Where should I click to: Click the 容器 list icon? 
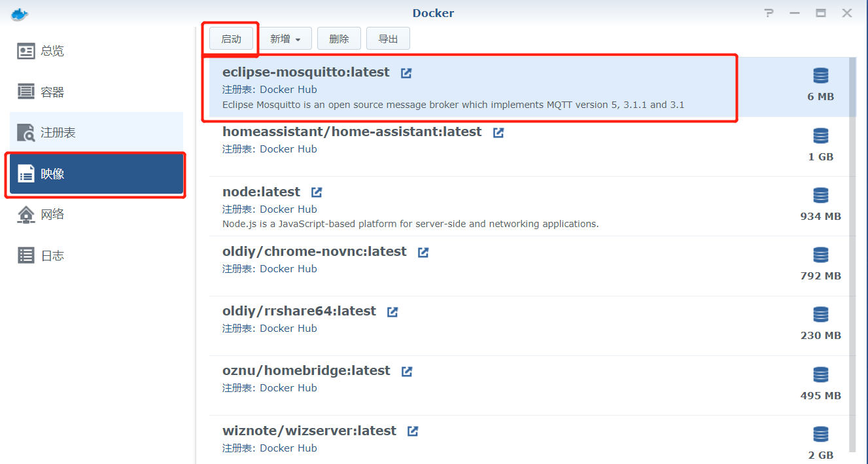click(x=26, y=92)
